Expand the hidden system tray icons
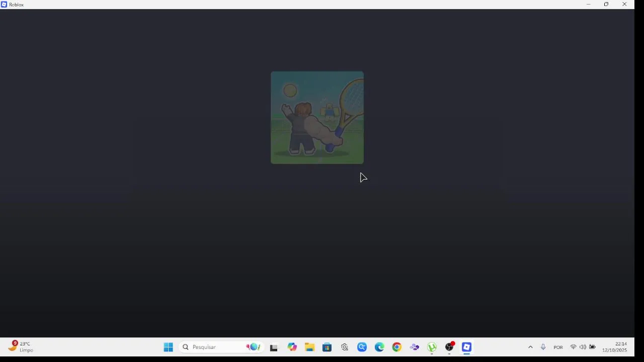Viewport: 644px width, 362px height. 530,347
